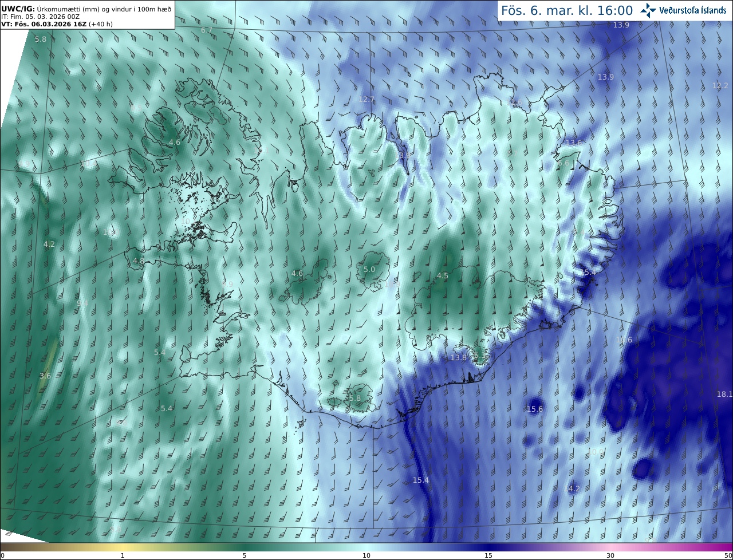Click the 4.5 value on the map

443,275
